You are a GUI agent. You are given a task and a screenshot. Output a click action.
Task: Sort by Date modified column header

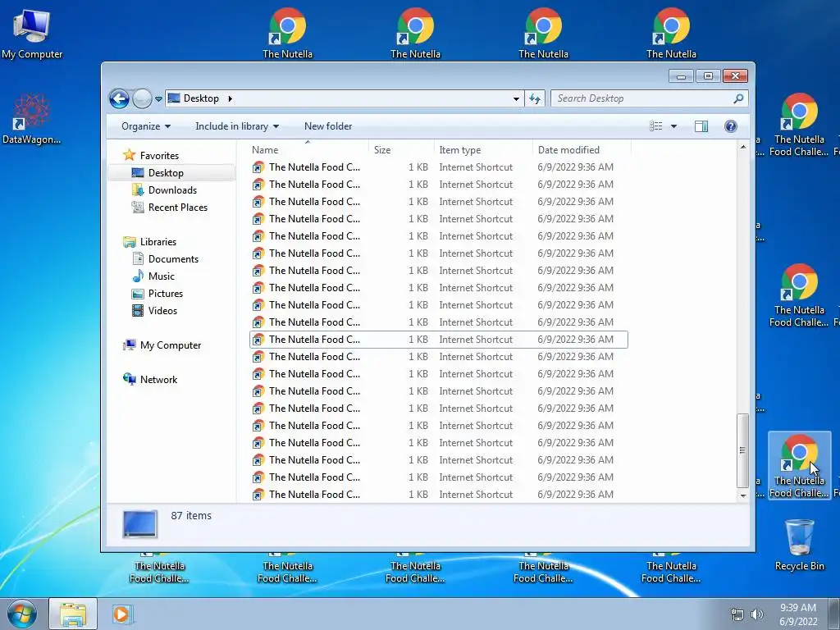582,150
